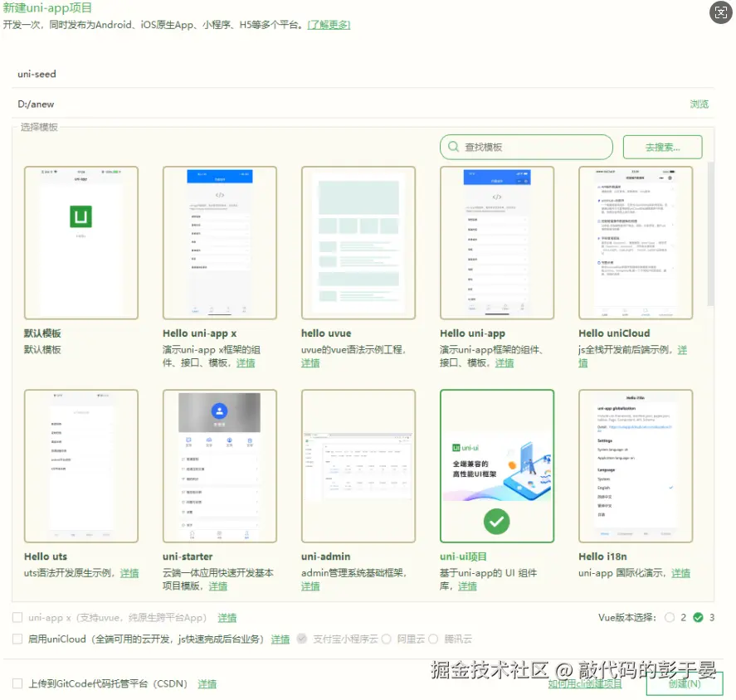Select 腾讯云 radio option
The height and width of the screenshot is (700, 736).
(433, 639)
